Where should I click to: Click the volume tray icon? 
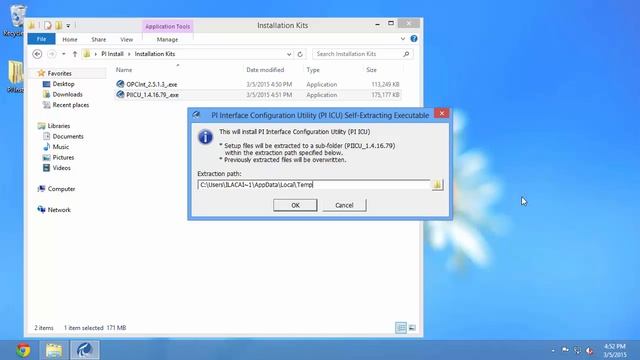[589, 350]
